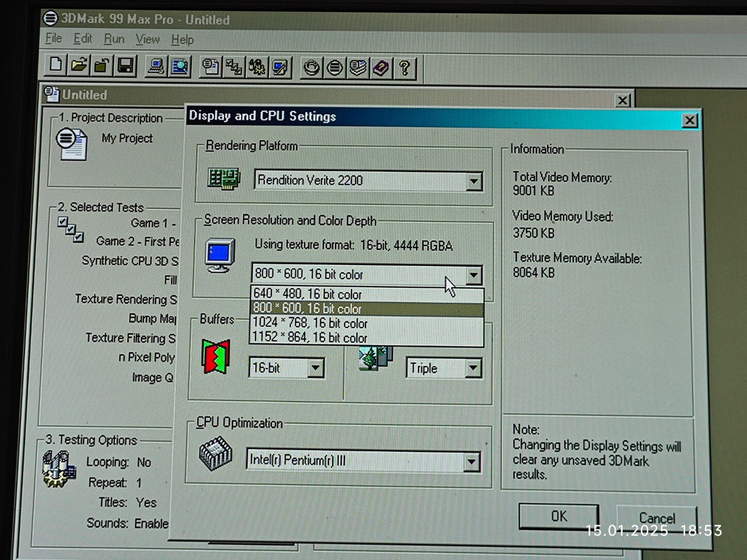Choose 640 * 480, 16 bit color
The image size is (747, 560).
[x=367, y=294]
